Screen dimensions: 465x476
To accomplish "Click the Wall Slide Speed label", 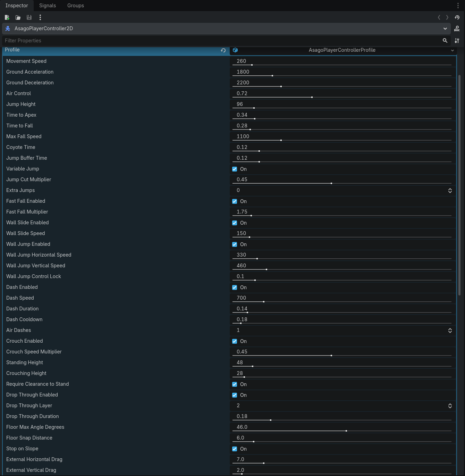I will (x=26, y=233).
